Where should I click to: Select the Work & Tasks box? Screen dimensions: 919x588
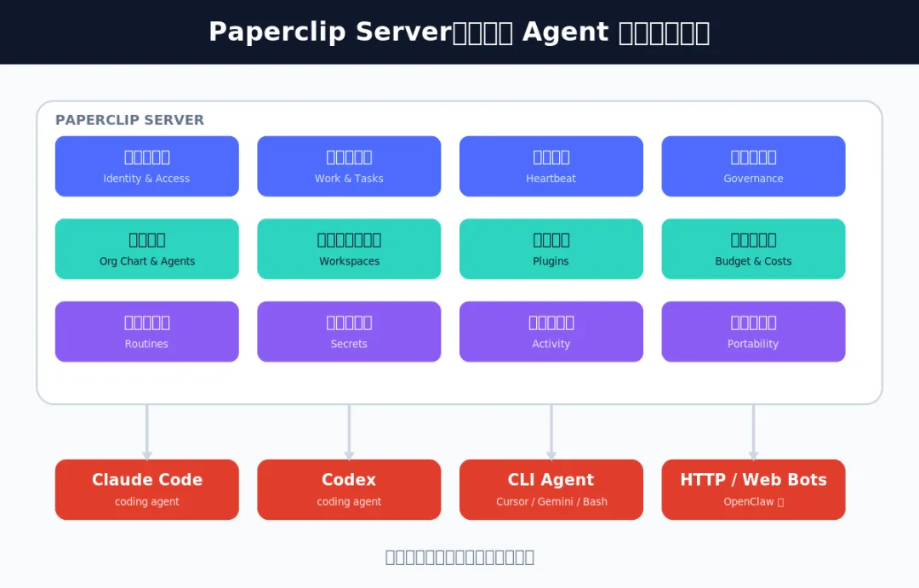(x=349, y=167)
